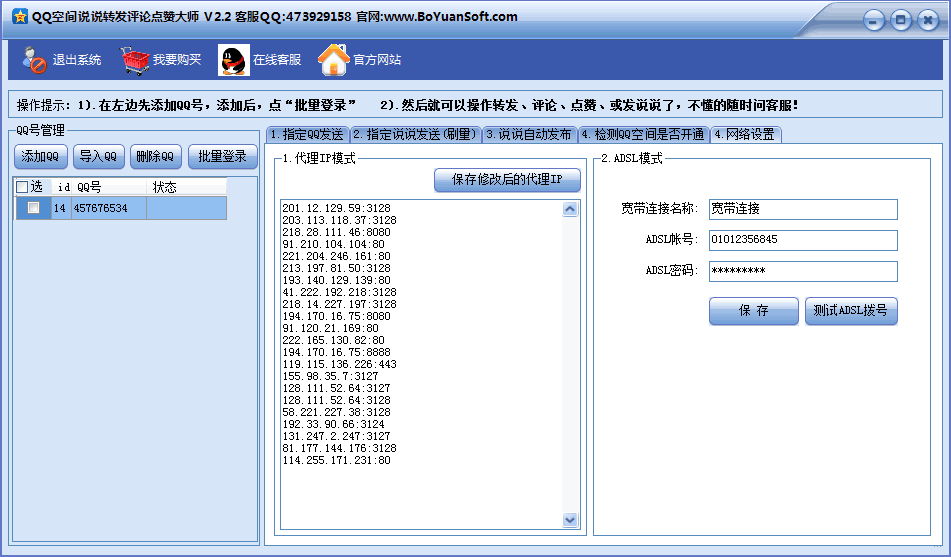Image resolution: width=951 pixels, height=557 pixels.
Task: Click proxy entry 194.170.16.75:8080
Action: coord(336,316)
